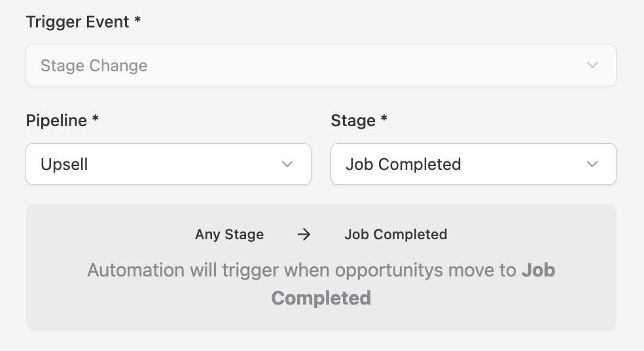Image resolution: width=644 pixels, height=351 pixels.
Task: Click the right arrow between stage names
Action: coord(304,235)
